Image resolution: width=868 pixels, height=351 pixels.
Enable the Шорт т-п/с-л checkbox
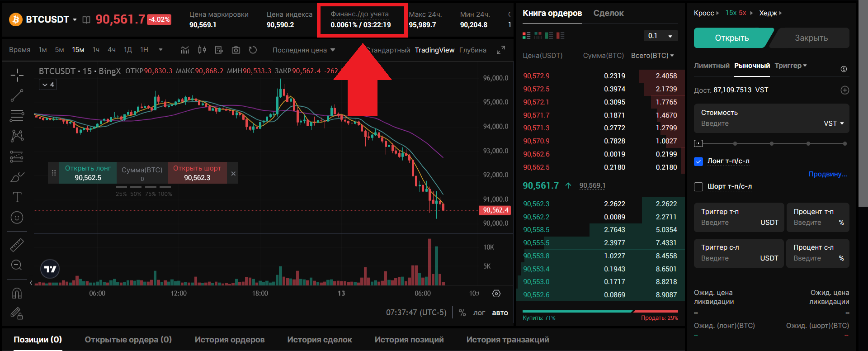[698, 186]
